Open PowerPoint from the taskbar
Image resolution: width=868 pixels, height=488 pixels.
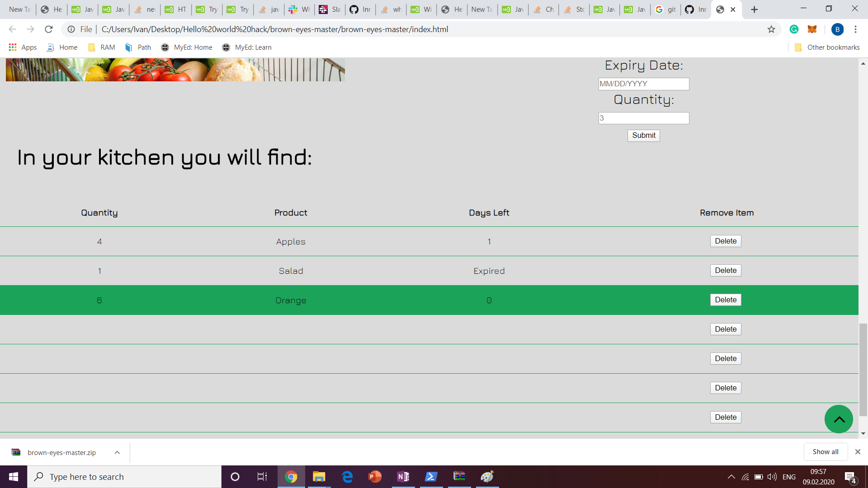point(375,477)
